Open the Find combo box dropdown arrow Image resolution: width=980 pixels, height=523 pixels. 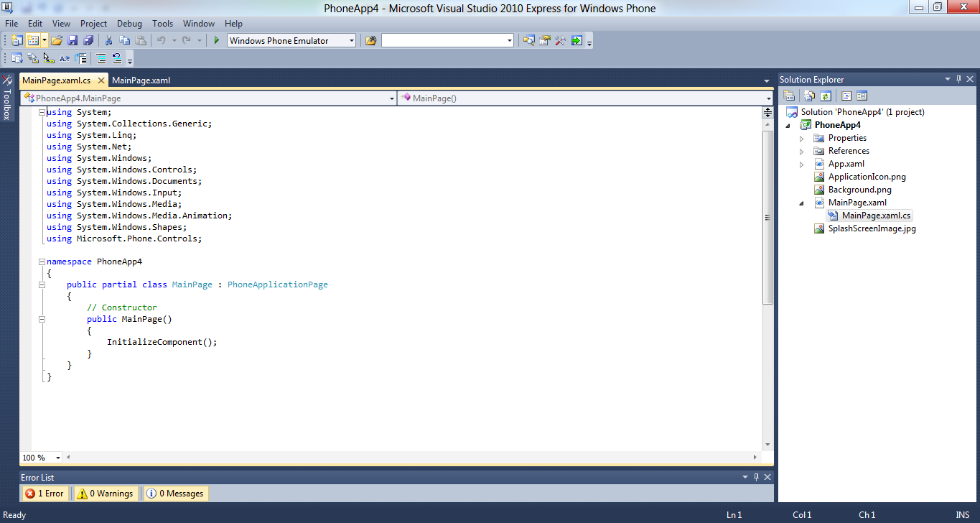pyautogui.click(x=510, y=41)
